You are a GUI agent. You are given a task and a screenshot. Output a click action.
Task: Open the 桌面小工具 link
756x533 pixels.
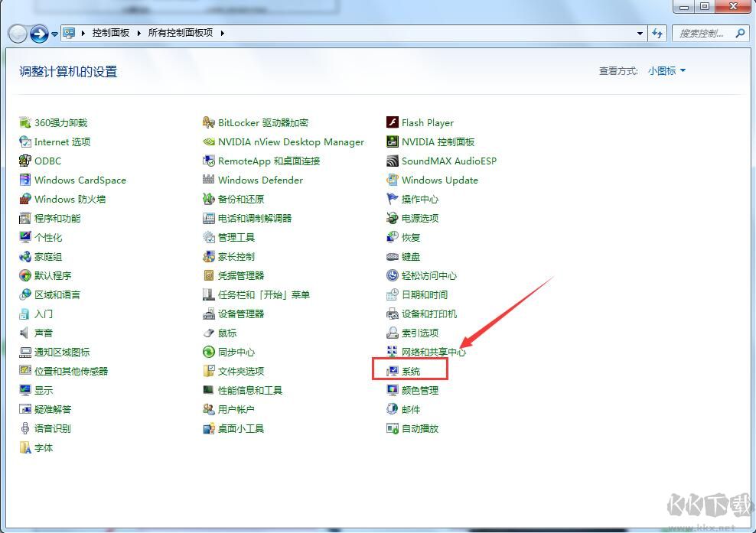tap(241, 428)
